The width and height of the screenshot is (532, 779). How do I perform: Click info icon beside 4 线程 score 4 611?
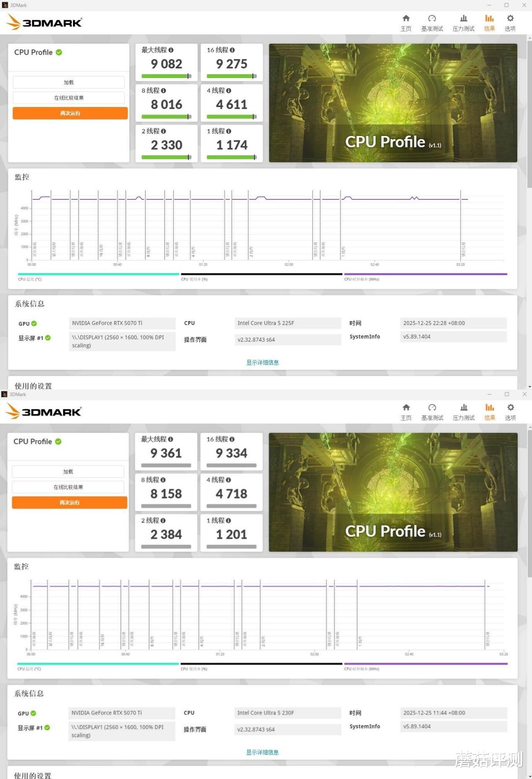[229, 91]
